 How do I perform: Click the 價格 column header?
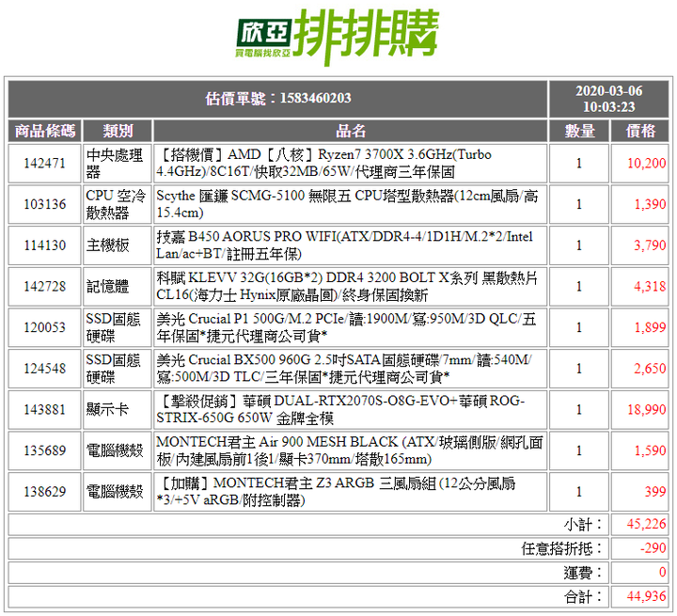640,131
